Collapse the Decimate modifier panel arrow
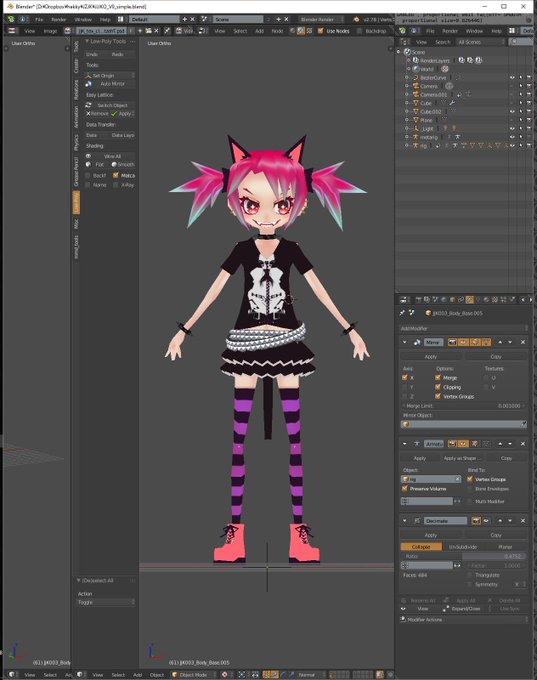 coord(405,520)
